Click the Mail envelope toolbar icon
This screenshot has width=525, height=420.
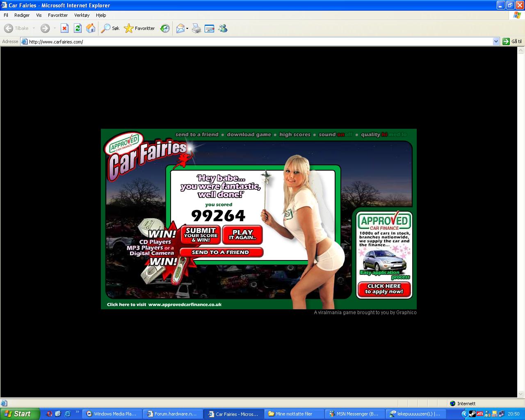pos(180,28)
